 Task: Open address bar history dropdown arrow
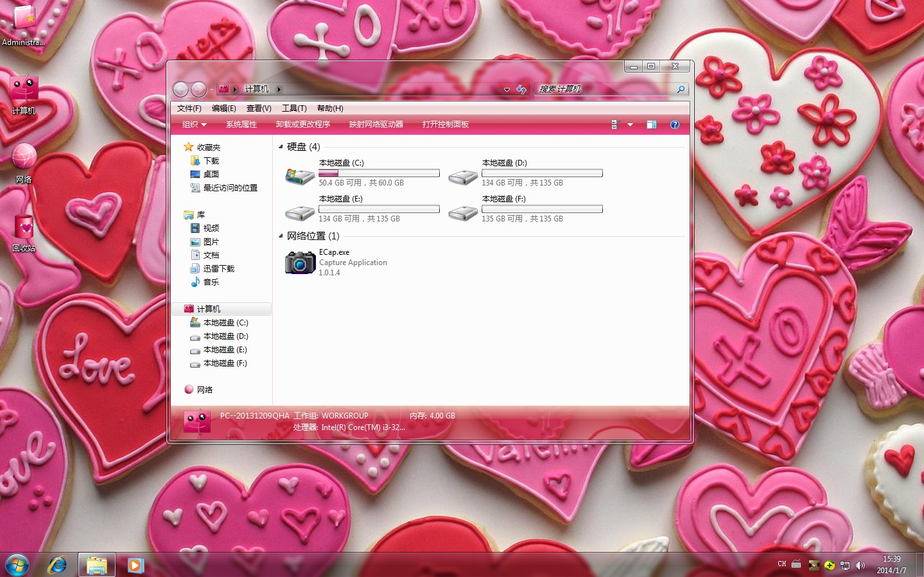tap(507, 89)
